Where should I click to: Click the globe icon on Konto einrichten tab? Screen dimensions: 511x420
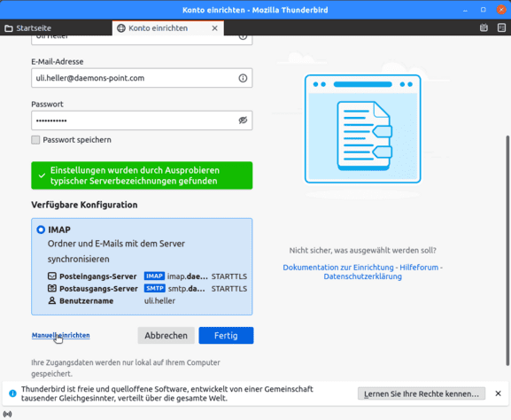coord(121,28)
